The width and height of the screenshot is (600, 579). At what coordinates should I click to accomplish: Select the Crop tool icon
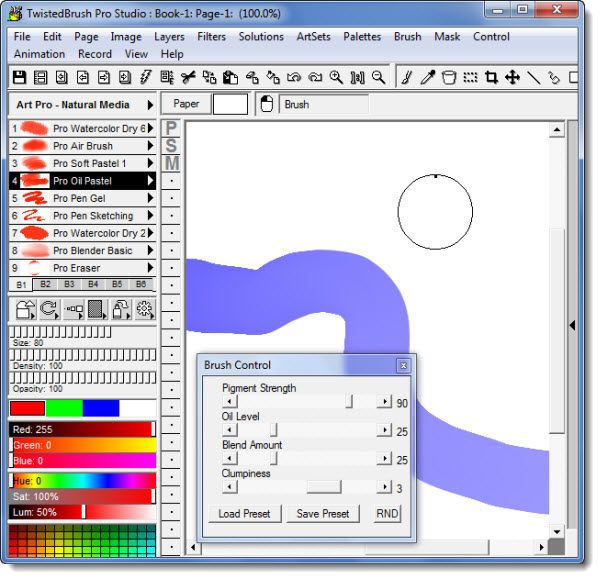[491, 78]
